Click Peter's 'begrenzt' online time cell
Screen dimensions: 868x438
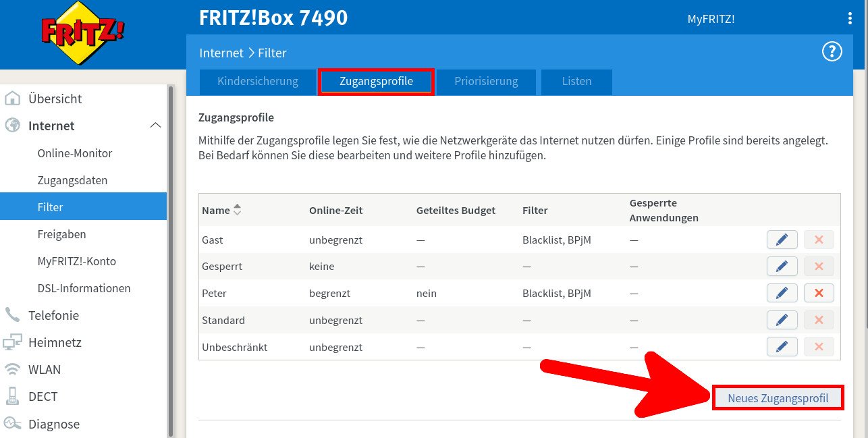(329, 294)
